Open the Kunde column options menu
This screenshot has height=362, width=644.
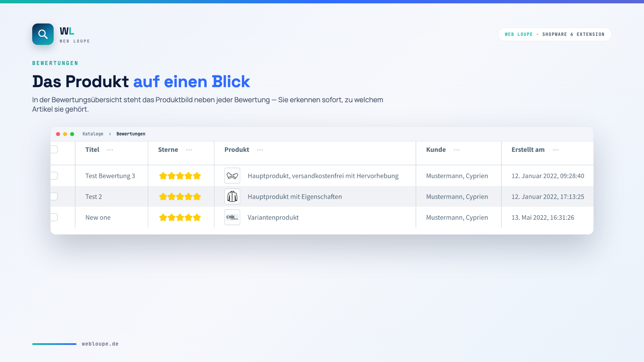click(457, 150)
